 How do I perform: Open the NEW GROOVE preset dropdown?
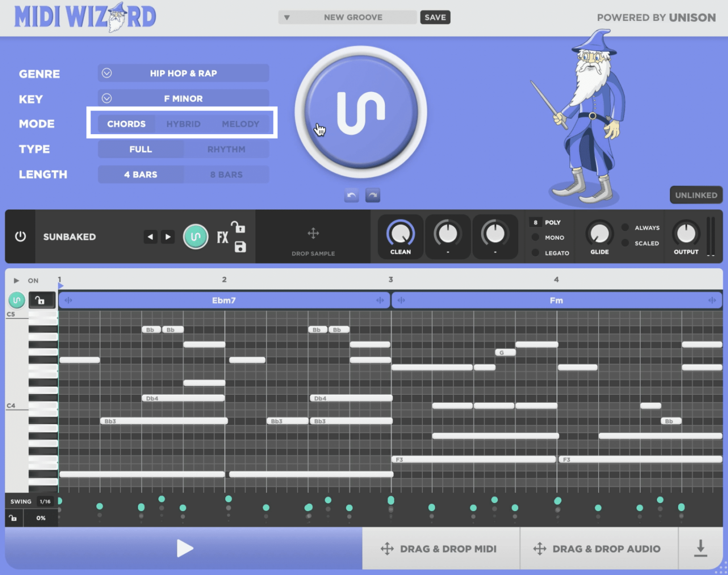(347, 17)
